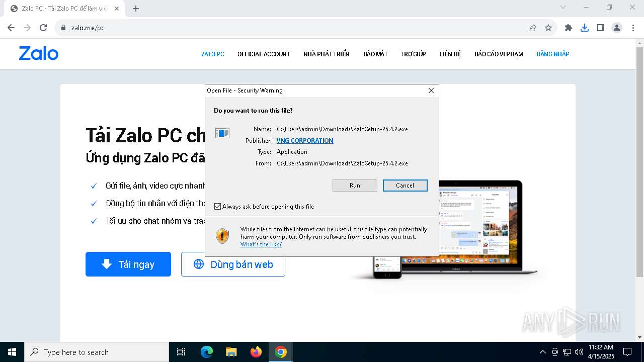Go back with browser back arrow
The image size is (644, 362).
tap(11, 28)
